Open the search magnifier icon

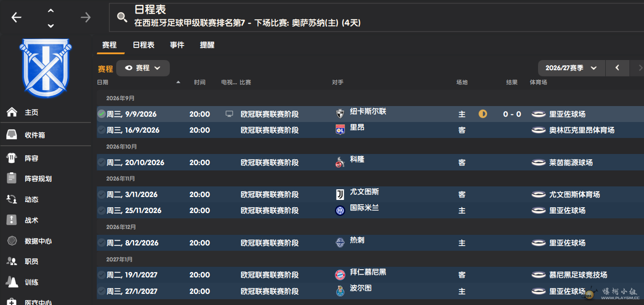122,18
